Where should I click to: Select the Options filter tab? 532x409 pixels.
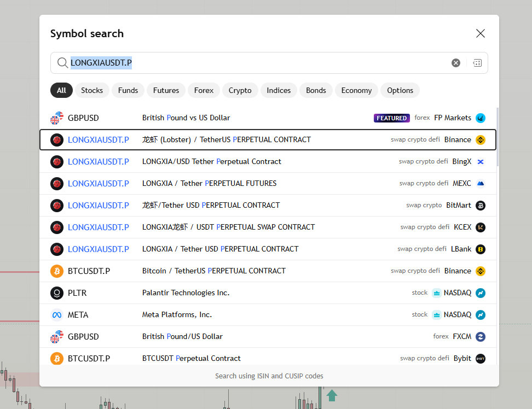point(400,90)
